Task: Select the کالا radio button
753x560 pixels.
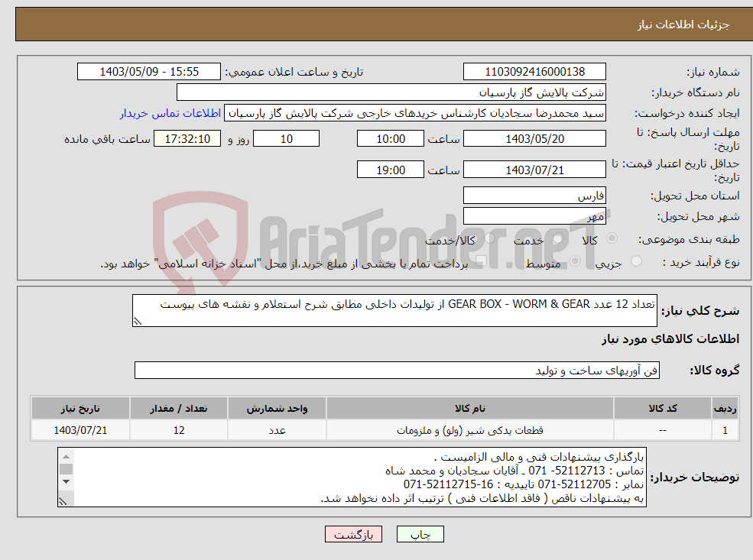Action: 612,238
